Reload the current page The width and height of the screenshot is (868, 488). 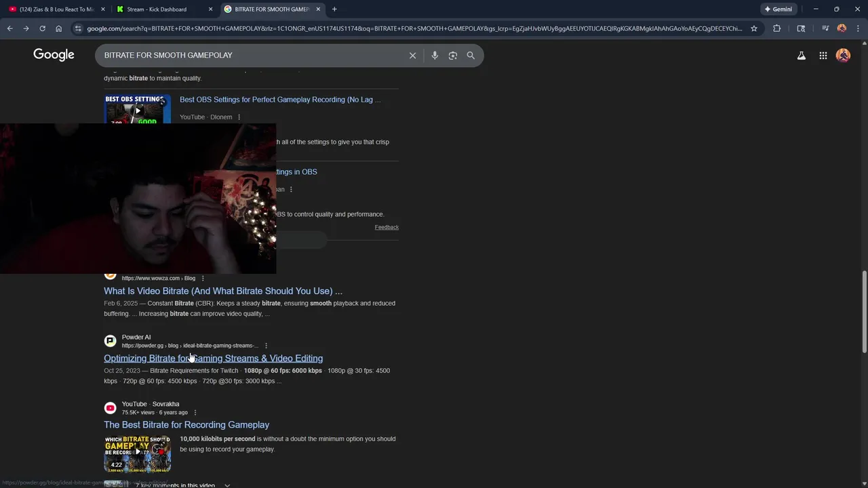(42, 28)
